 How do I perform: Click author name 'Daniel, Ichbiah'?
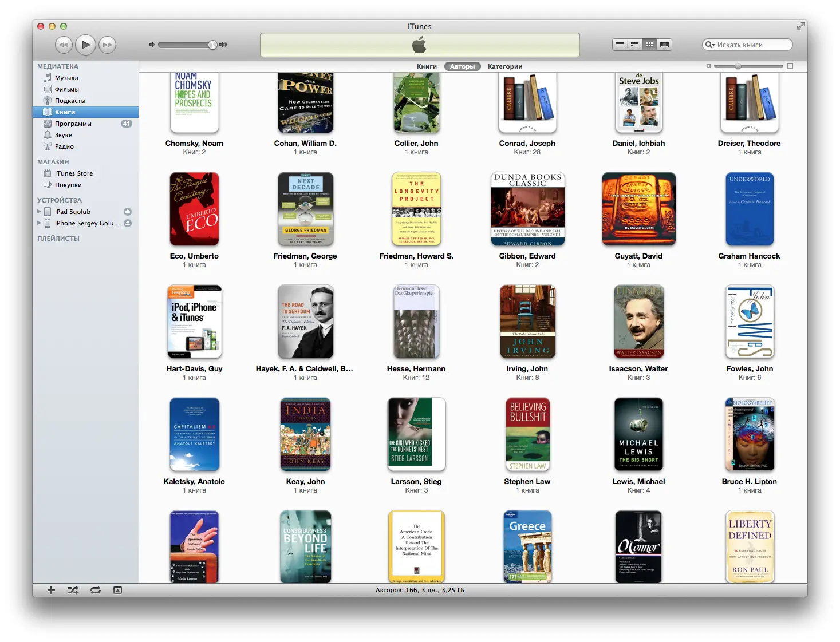638,144
